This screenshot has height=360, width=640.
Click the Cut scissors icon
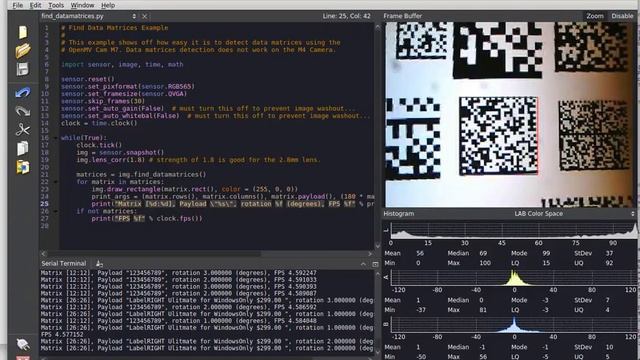[x=23, y=129]
